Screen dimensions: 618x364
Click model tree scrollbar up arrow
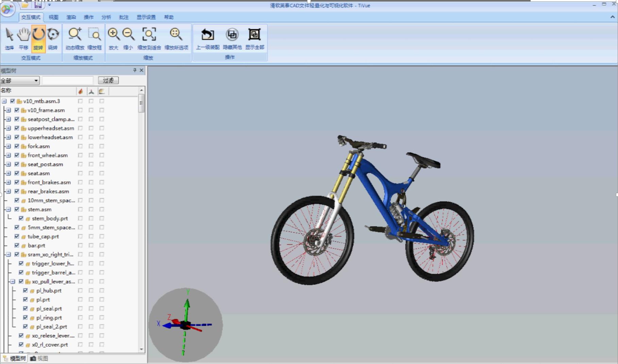click(141, 90)
